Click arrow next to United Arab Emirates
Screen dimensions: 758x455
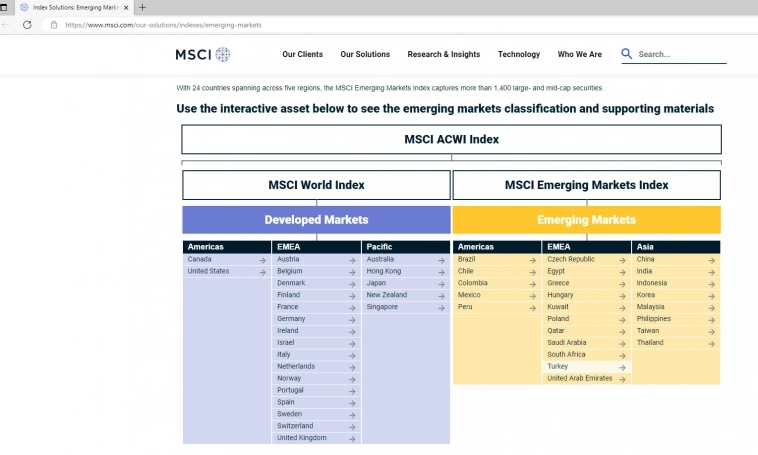click(x=622, y=379)
